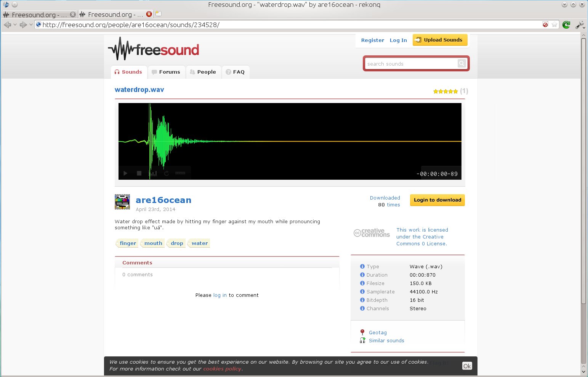
Task: Click the Register link
Action: (x=372, y=40)
